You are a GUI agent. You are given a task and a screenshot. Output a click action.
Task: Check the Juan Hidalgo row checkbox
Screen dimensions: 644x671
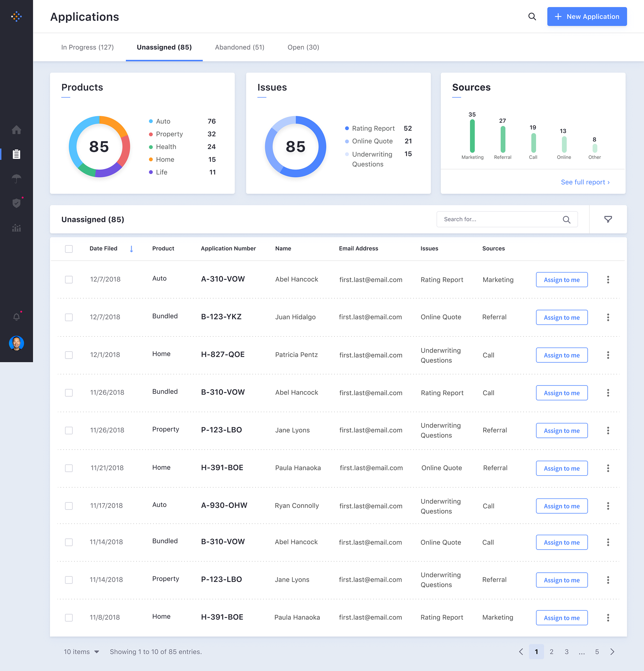69,317
